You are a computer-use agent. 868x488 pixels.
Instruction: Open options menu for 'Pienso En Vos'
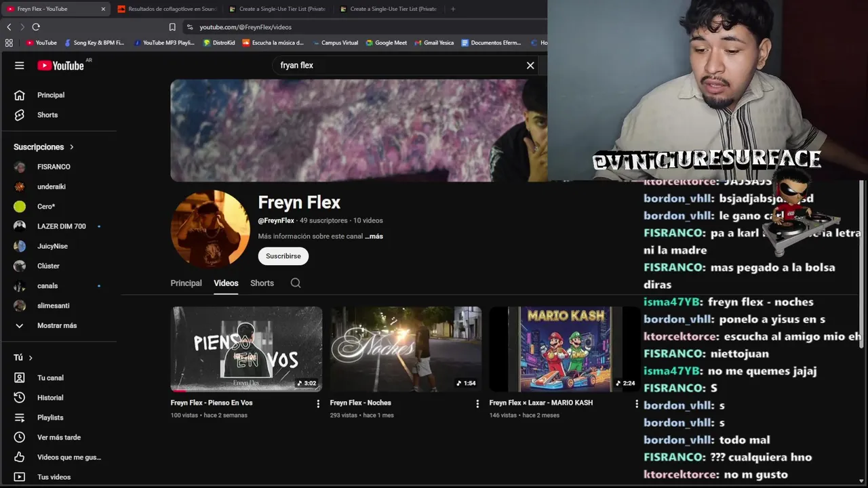point(318,404)
